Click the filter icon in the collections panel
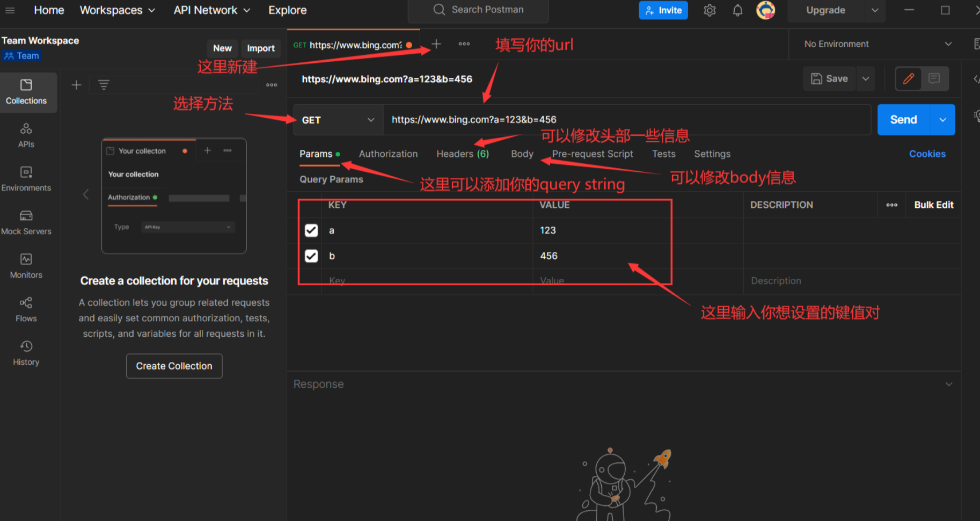The image size is (980, 521). coord(104,85)
